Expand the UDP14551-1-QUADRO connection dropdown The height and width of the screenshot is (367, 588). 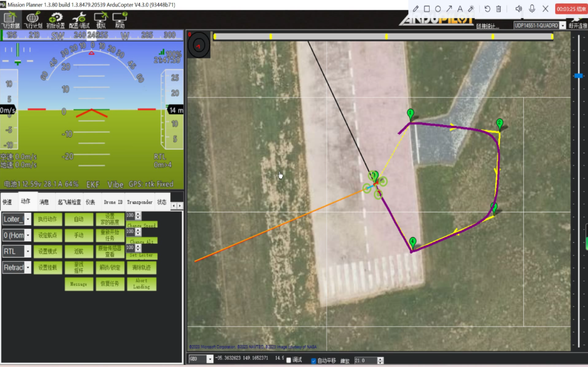click(562, 26)
